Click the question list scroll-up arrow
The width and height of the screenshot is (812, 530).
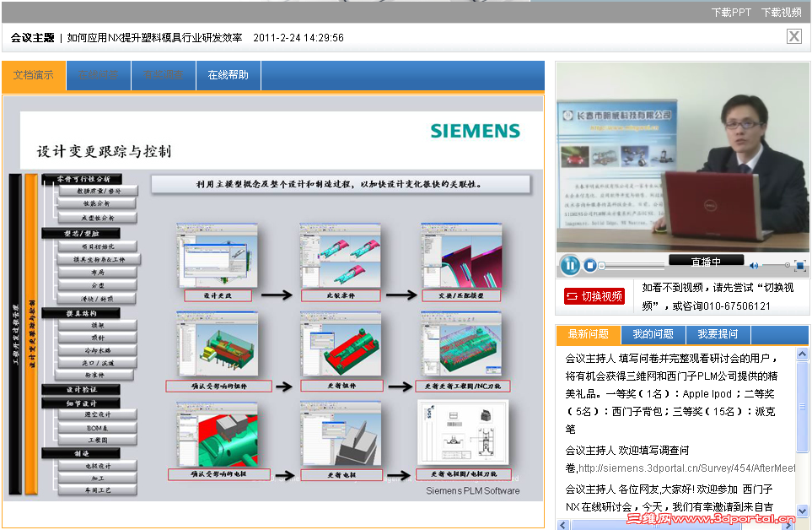pos(802,355)
